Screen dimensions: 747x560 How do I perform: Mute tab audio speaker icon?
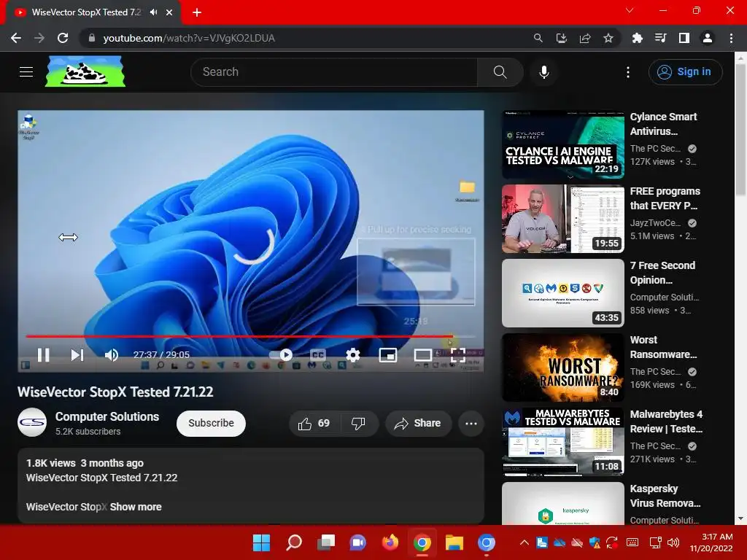pyautogui.click(x=153, y=12)
